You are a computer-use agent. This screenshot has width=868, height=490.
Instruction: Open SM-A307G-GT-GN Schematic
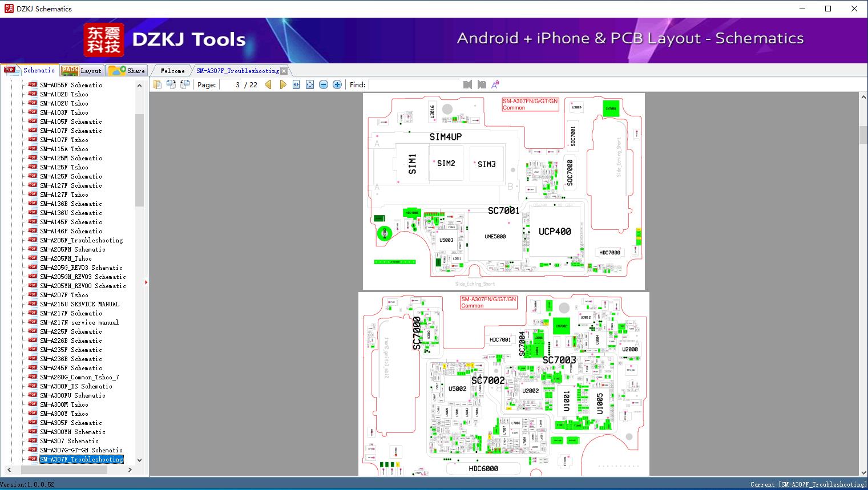click(81, 450)
